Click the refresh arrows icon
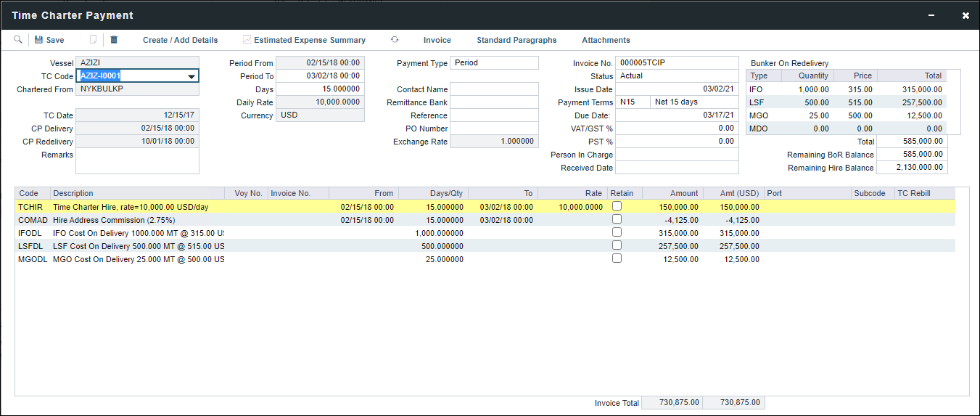The image size is (980, 416). [395, 40]
